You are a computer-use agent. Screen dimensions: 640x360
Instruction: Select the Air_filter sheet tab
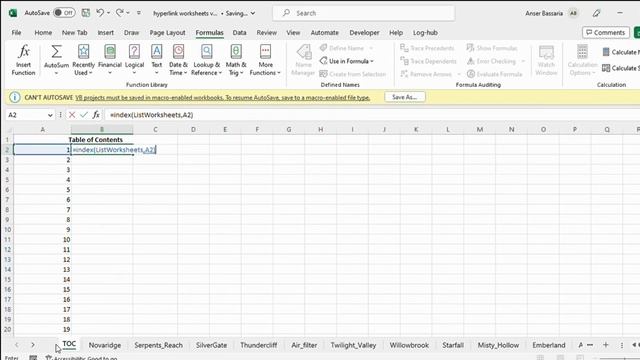coord(304,345)
